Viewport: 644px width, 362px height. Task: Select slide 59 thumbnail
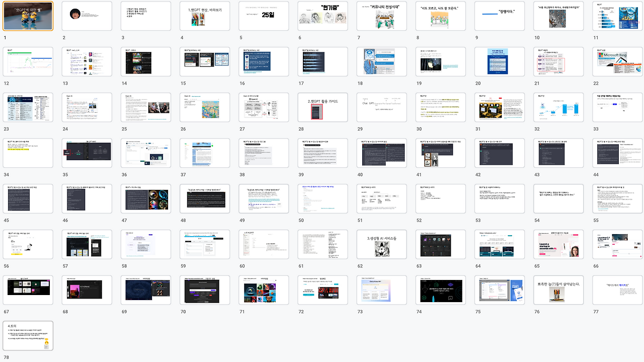point(205,245)
